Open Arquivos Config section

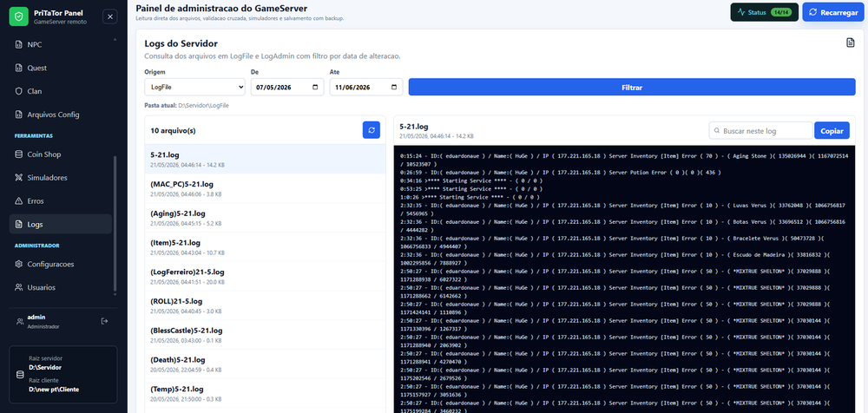[x=61, y=115]
